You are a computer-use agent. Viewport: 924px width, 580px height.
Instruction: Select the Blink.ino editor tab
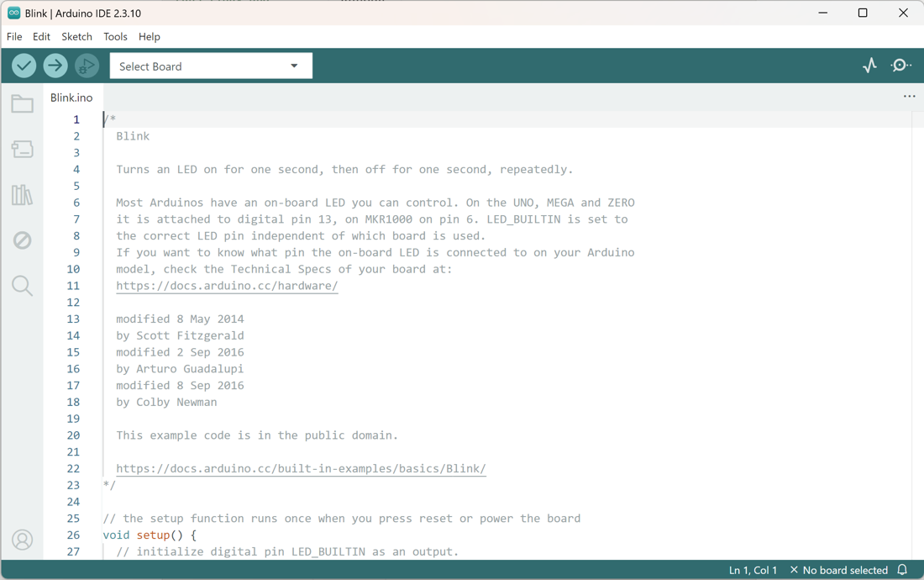coord(71,98)
